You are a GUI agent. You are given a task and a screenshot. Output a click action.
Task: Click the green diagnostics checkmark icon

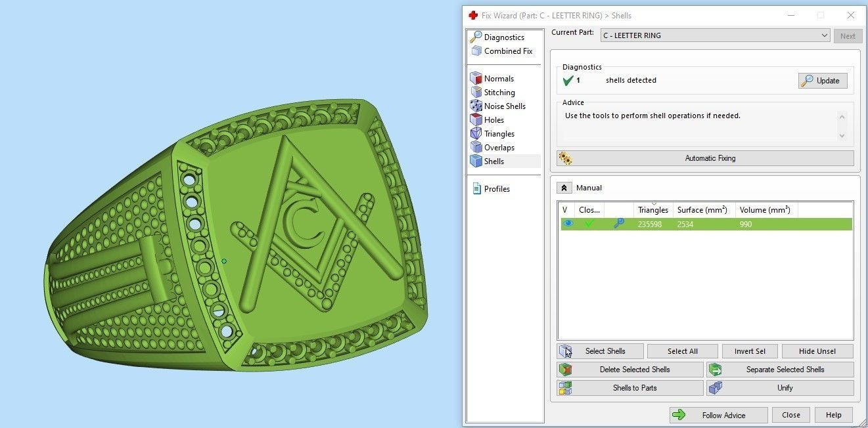tap(568, 81)
